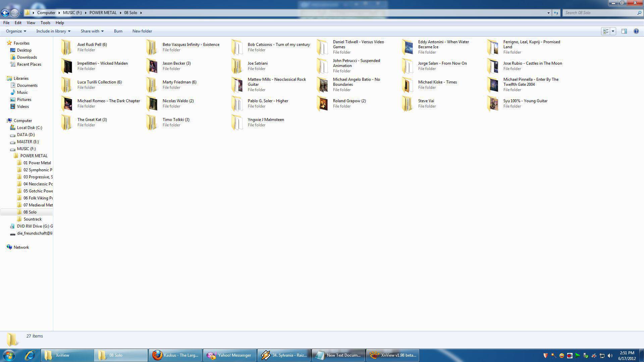Click POWER METAL in the address breadcrumb

[103, 13]
